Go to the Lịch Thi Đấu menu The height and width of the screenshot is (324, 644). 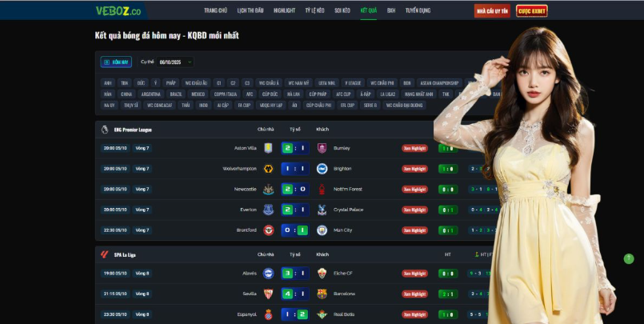[250, 10]
